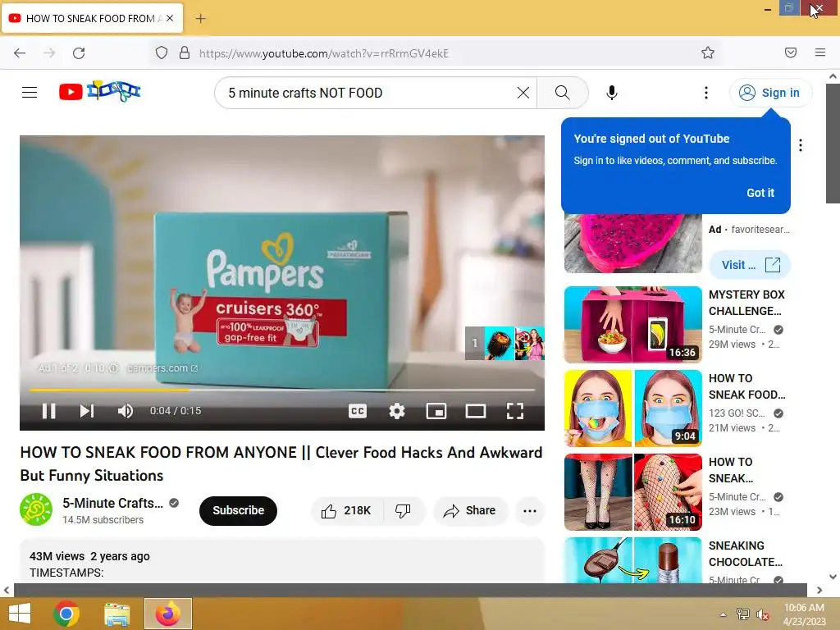The width and height of the screenshot is (840, 630).
Task: Open MYSTERY BOX CHALLENGE video thumbnail
Action: (x=632, y=325)
